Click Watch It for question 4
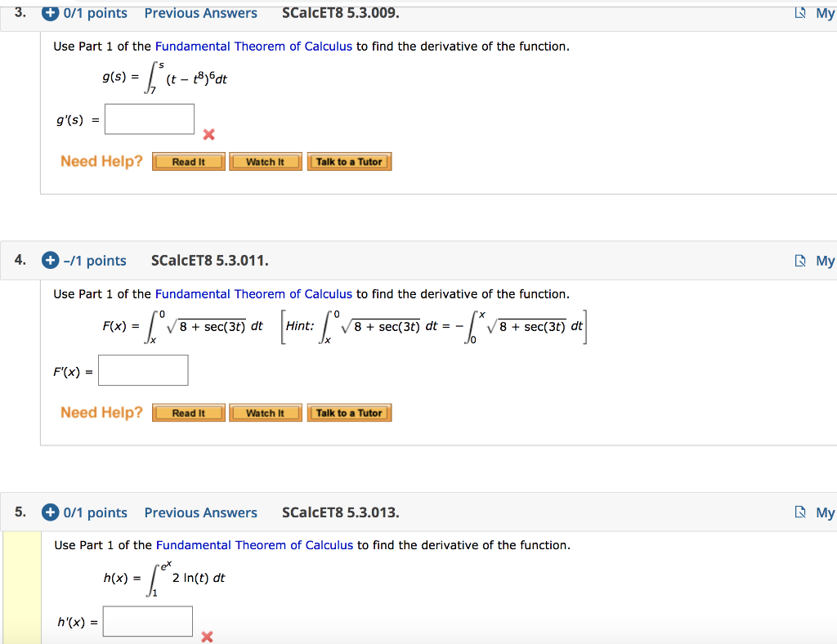This screenshot has height=644, width=837. pyautogui.click(x=265, y=413)
